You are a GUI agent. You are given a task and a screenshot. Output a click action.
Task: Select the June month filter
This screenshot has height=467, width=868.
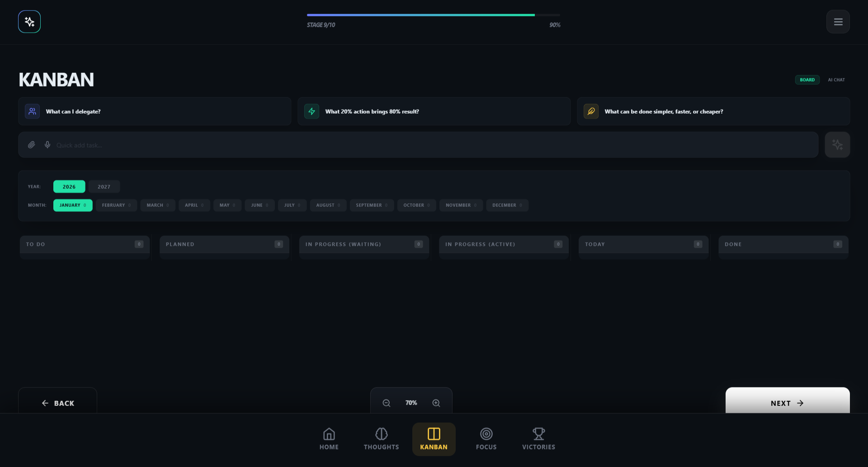click(x=260, y=205)
